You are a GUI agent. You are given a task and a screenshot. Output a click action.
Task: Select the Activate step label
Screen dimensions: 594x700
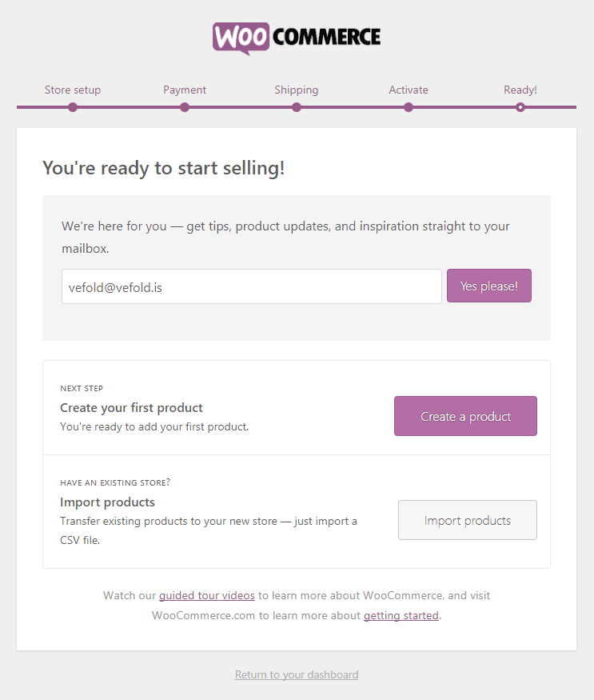click(409, 90)
